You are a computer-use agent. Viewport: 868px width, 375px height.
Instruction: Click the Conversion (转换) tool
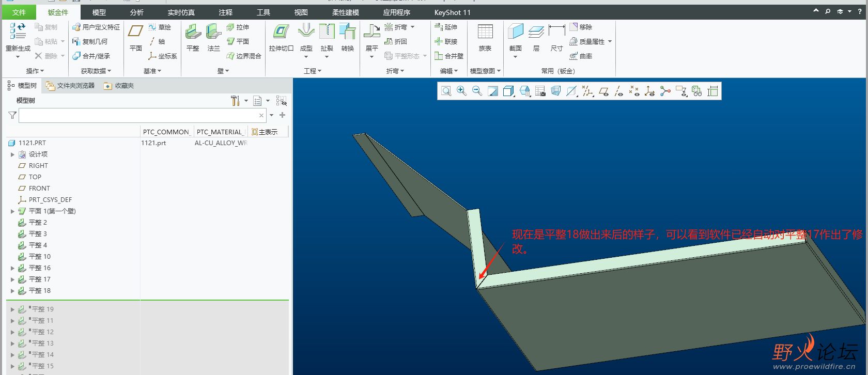[348, 37]
